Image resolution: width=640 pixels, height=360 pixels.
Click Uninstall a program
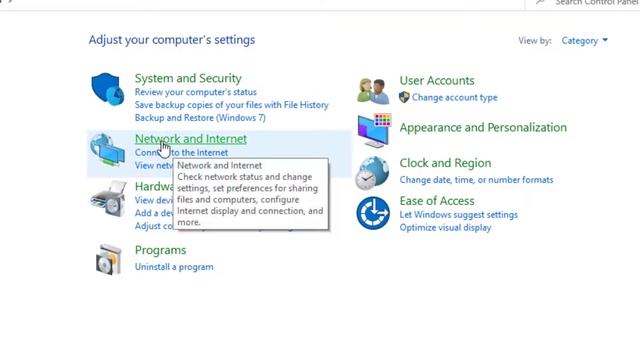tap(174, 267)
